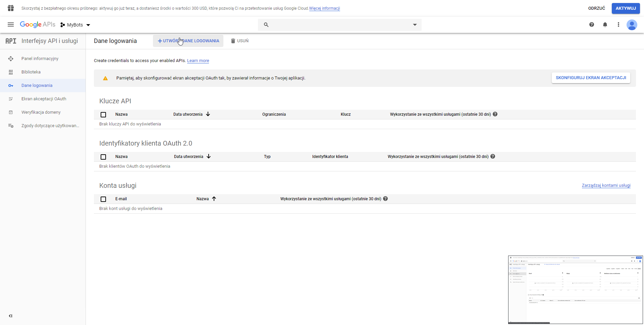Click the preview thumbnail in bottom corner

[x=575, y=290]
